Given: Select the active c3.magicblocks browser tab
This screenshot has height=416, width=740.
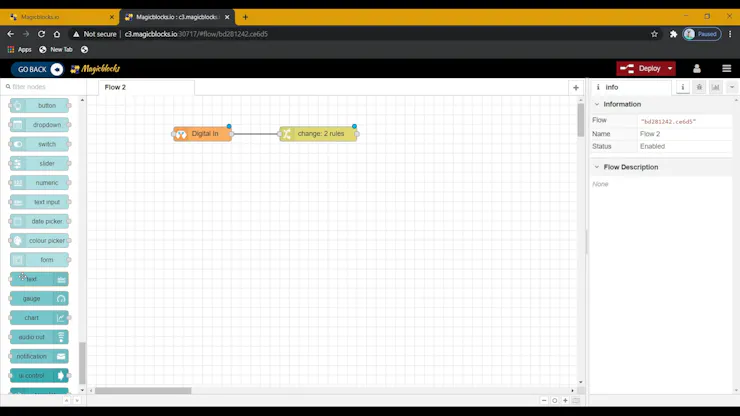Looking at the screenshot, I should coord(177,17).
